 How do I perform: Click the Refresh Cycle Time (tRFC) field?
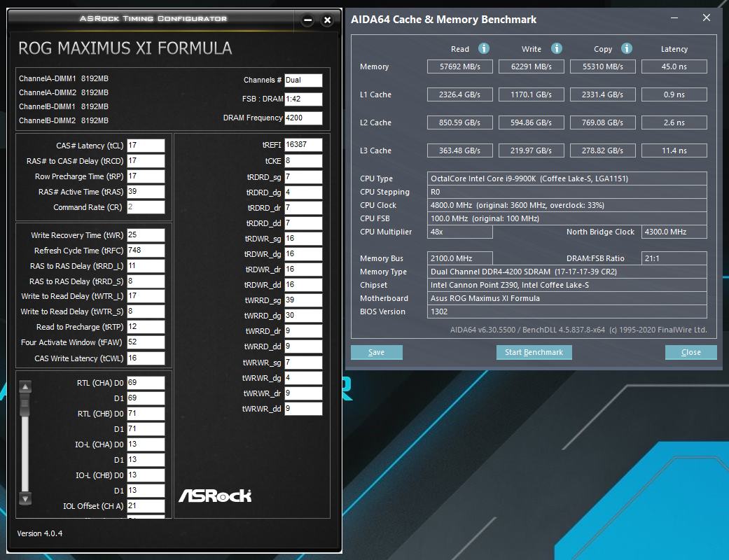pos(146,251)
